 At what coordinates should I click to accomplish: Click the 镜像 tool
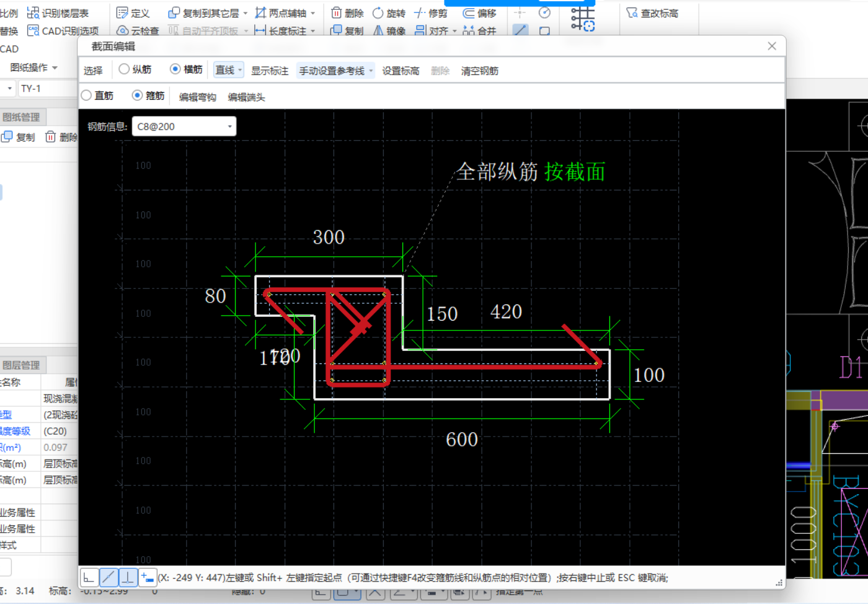coord(389,30)
